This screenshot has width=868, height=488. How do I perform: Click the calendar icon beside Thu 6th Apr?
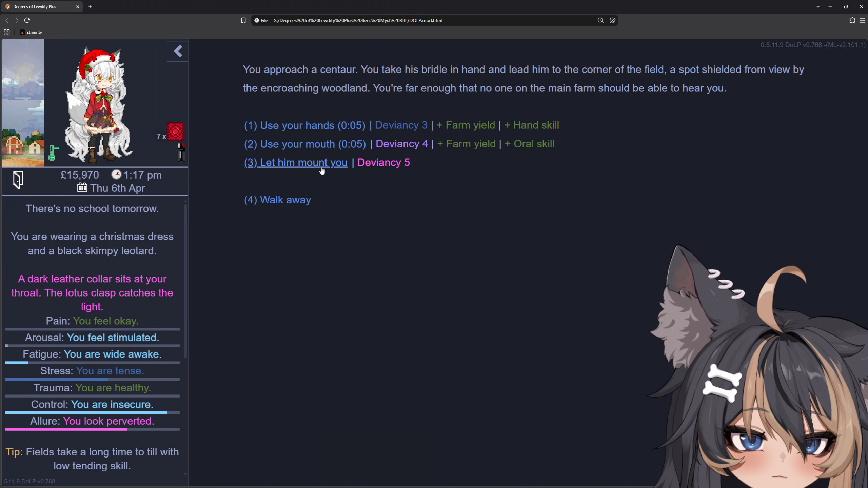[x=82, y=187]
